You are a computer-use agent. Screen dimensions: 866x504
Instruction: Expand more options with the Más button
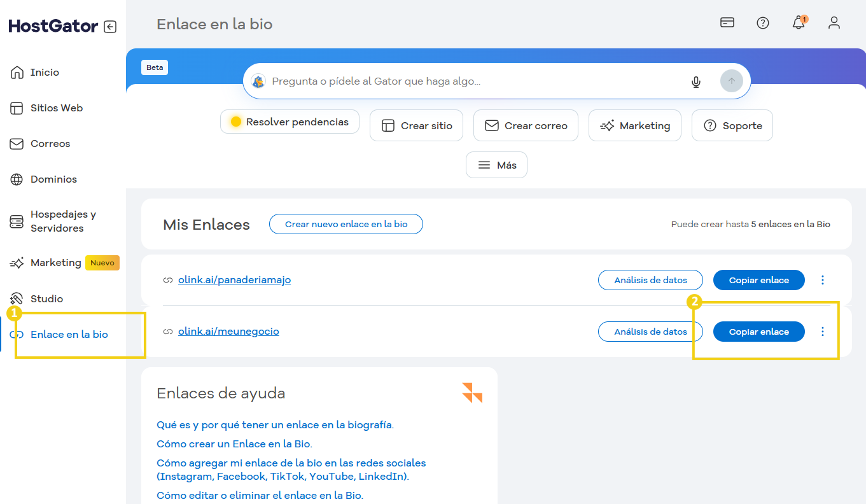click(496, 164)
